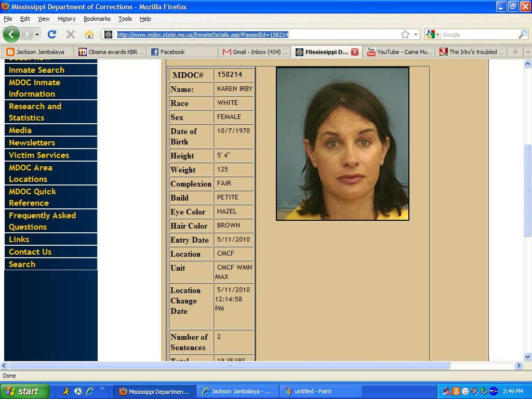Run the Google search with the magnifier icon

point(522,34)
